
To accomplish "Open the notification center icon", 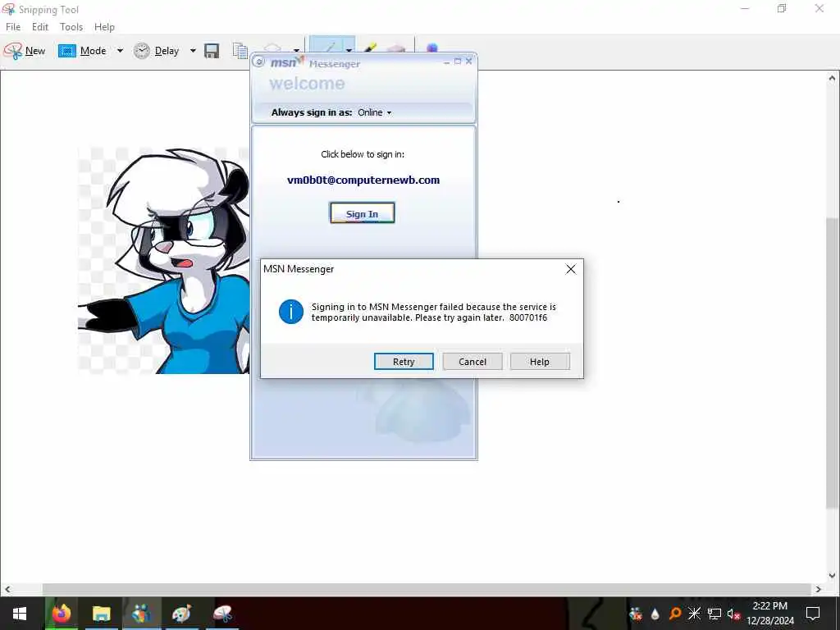I will click(813, 614).
